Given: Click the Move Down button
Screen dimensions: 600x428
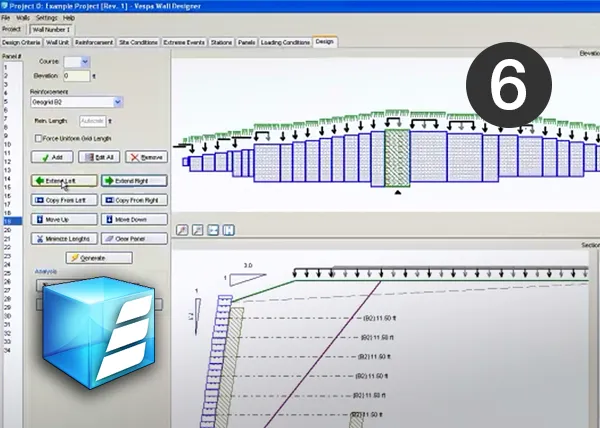Looking at the screenshot, I should [134, 220].
